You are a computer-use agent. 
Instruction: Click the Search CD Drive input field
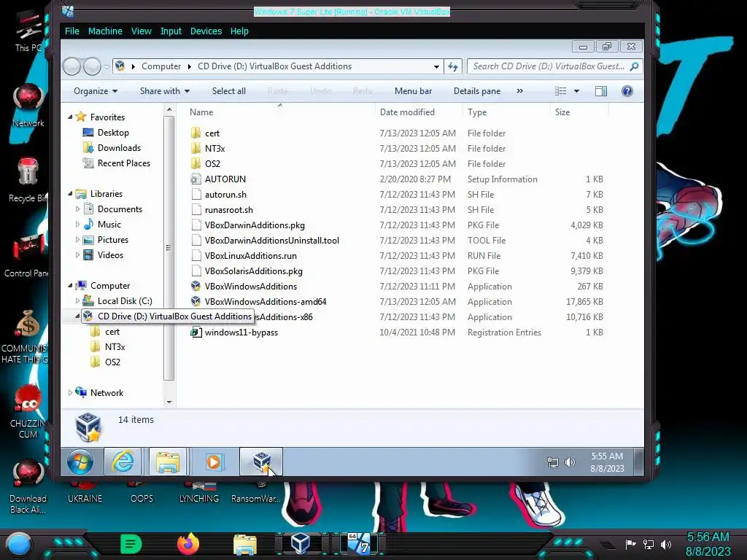click(x=548, y=66)
